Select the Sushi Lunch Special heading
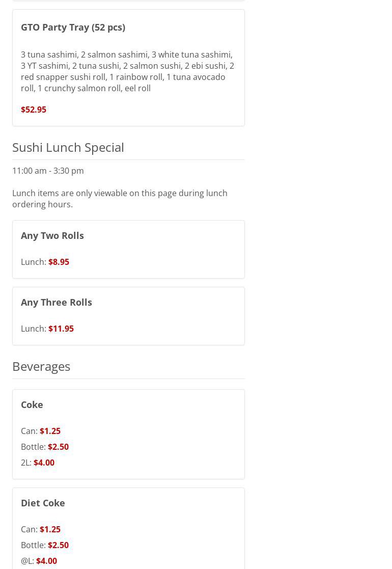 tap(68, 147)
